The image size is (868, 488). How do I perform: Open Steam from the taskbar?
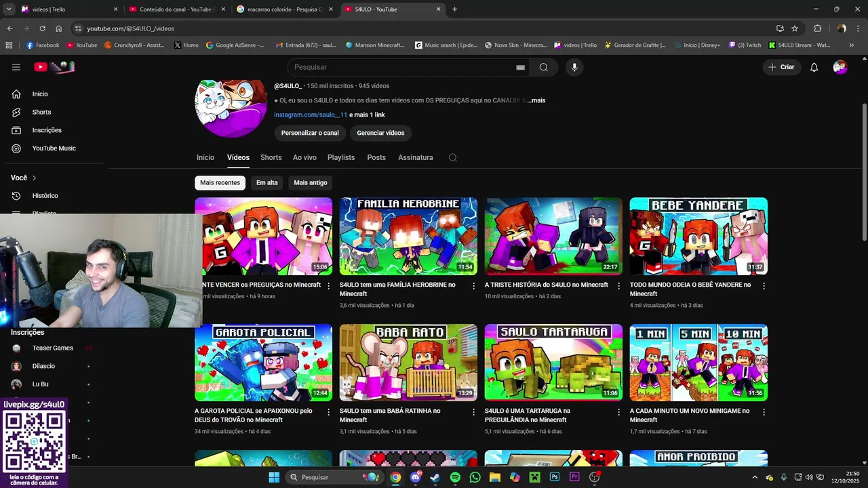coord(435,477)
